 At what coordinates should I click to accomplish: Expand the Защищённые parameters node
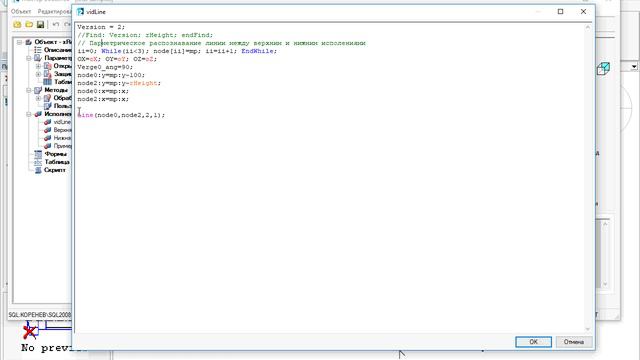click(38, 74)
